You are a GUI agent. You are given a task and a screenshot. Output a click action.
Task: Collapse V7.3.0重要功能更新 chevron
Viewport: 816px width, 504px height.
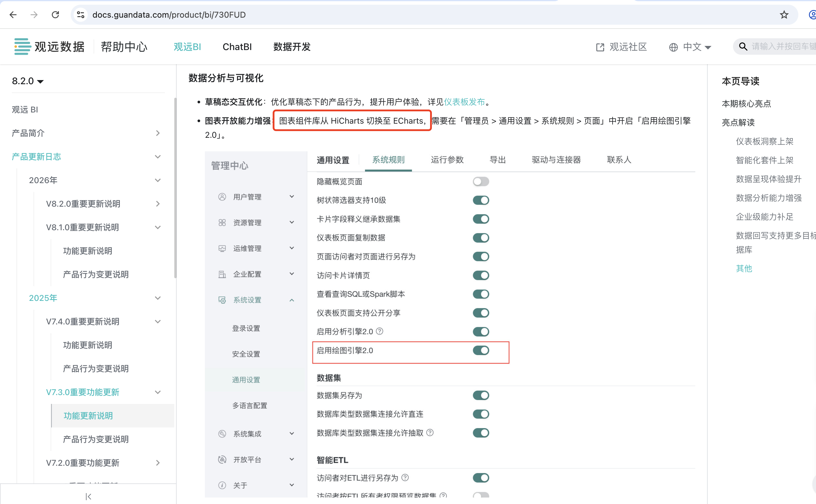click(x=158, y=392)
